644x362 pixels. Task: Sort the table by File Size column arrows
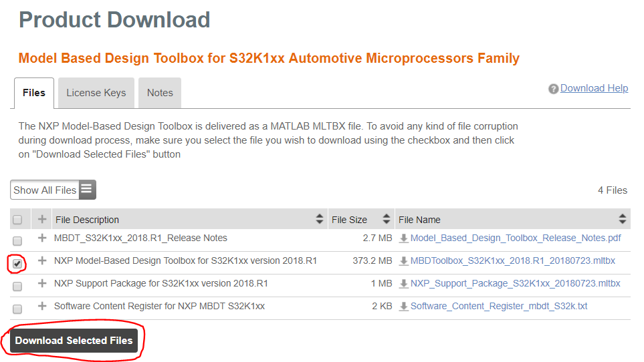[386, 219]
